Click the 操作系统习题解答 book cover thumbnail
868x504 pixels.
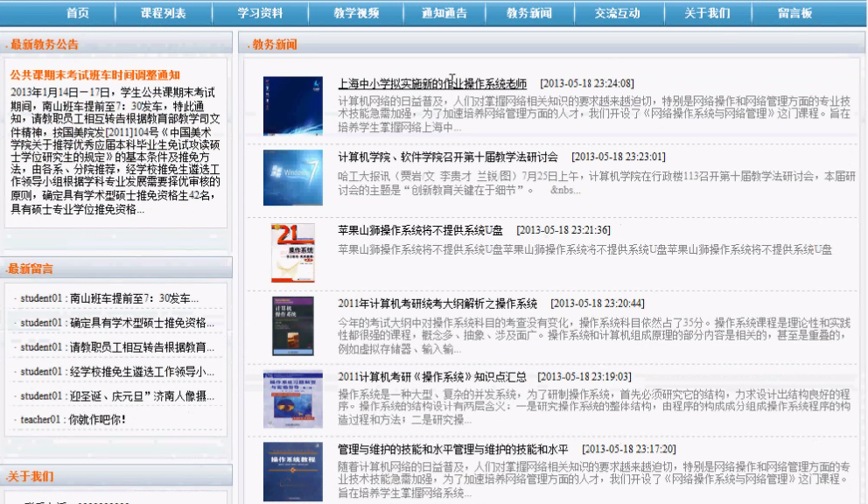(x=293, y=399)
